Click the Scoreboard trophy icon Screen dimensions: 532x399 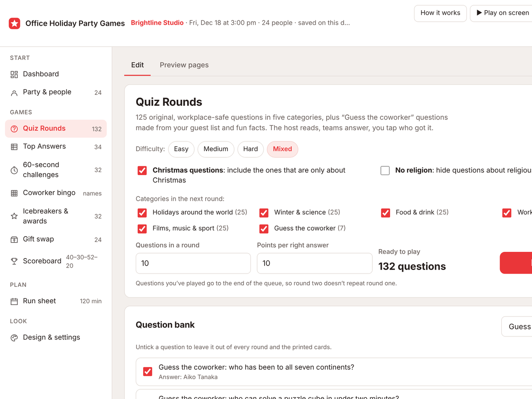(x=14, y=261)
